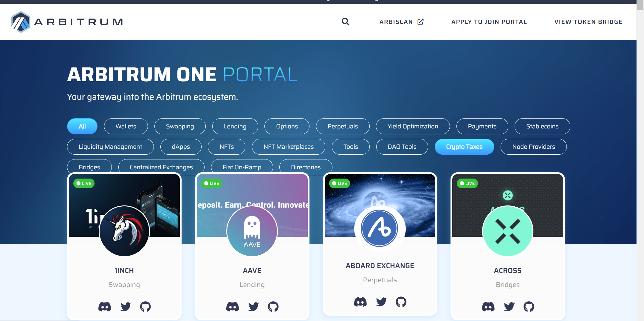Select Centralized Exchanges filter
The height and width of the screenshot is (321, 644).
pos(161,167)
